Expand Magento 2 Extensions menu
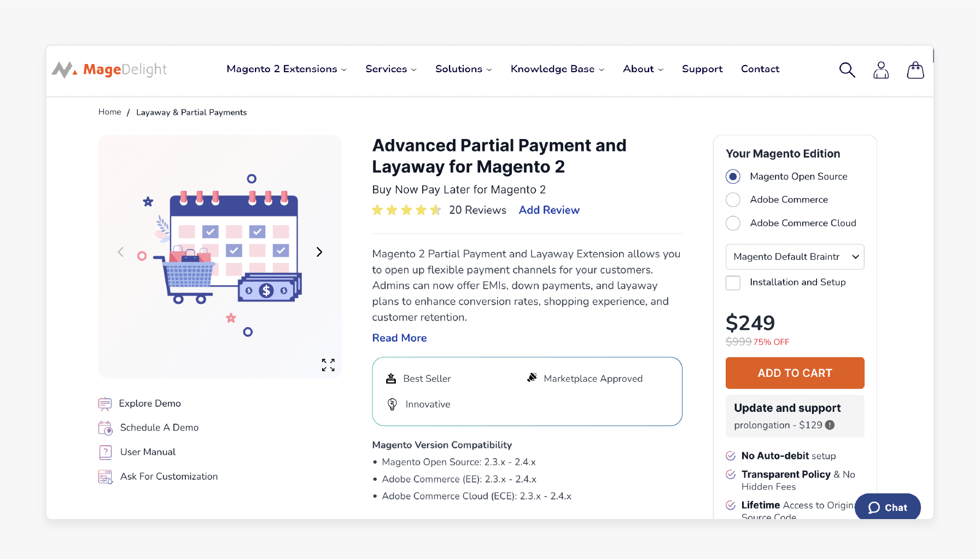Screen dimensions: 980x559 click(x=287, y=69)
